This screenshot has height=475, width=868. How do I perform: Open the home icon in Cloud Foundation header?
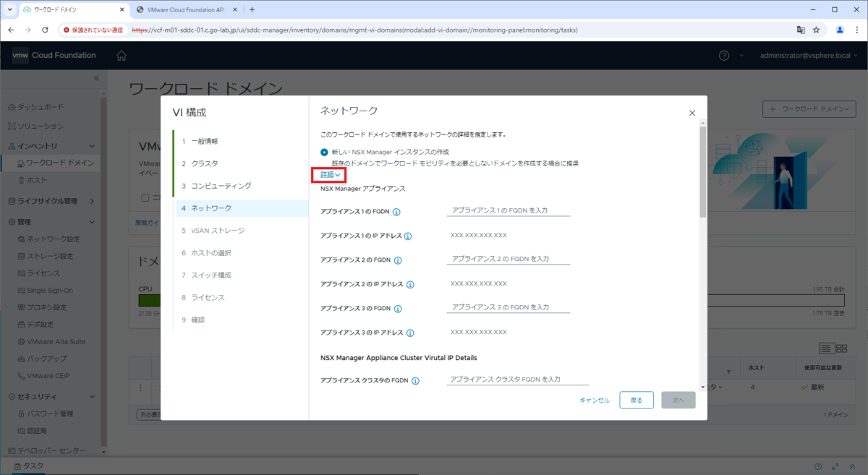pos(122,56)
